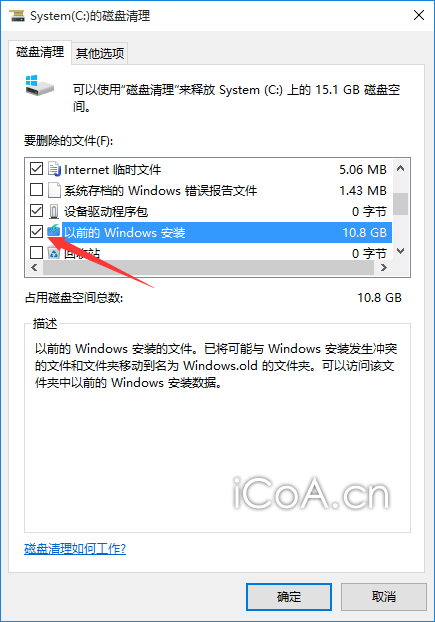Open the 磁盘清理如何工作? help link
This screenshot has width=435, height=622.
point(75,549)
